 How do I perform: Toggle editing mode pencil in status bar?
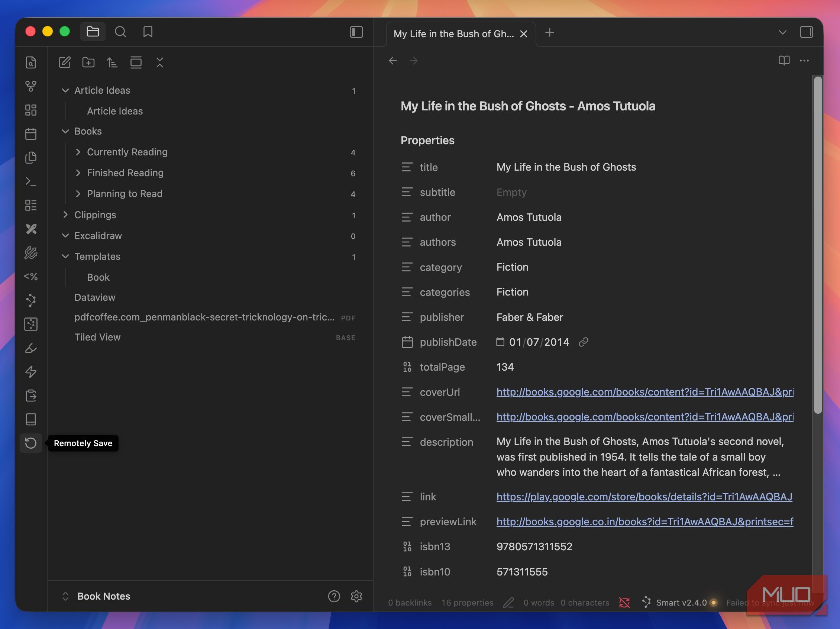508,602
